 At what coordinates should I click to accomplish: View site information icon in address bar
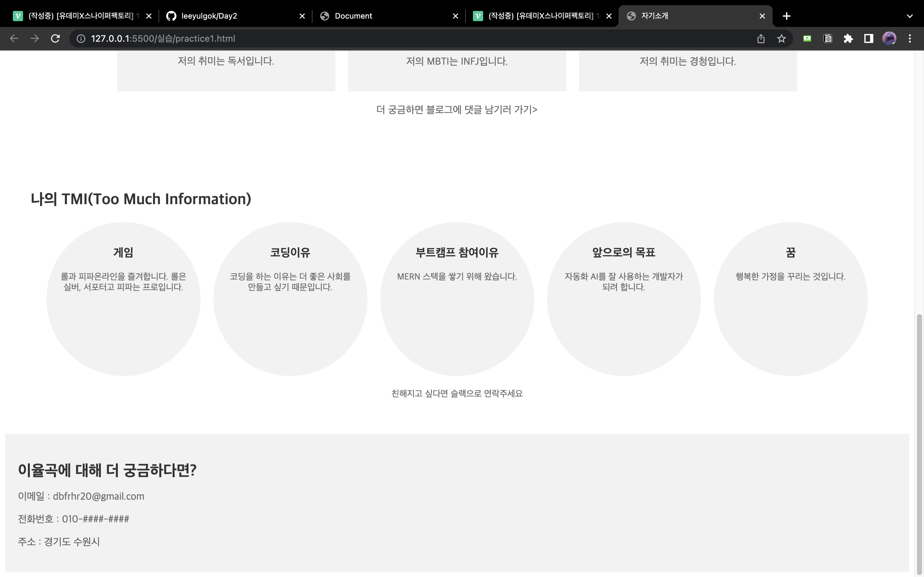[x=81, y=38]
